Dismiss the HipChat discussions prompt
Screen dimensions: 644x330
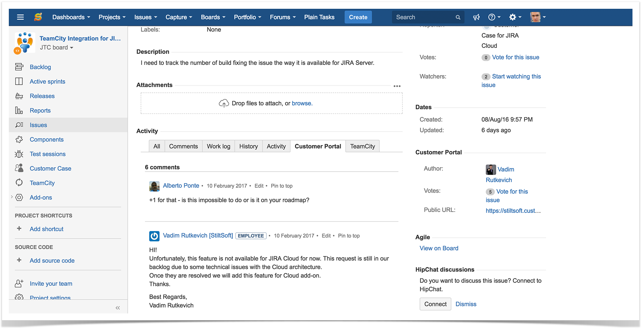[466, 304]
